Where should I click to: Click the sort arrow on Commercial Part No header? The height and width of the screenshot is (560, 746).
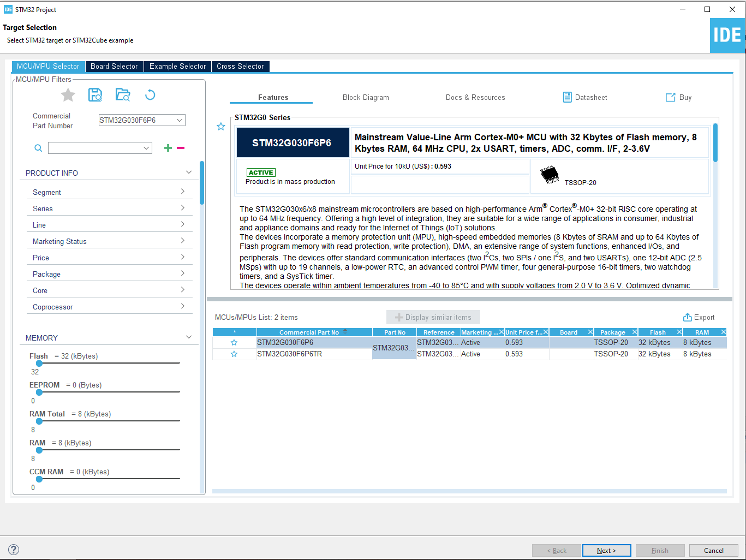tap(345, 331)
